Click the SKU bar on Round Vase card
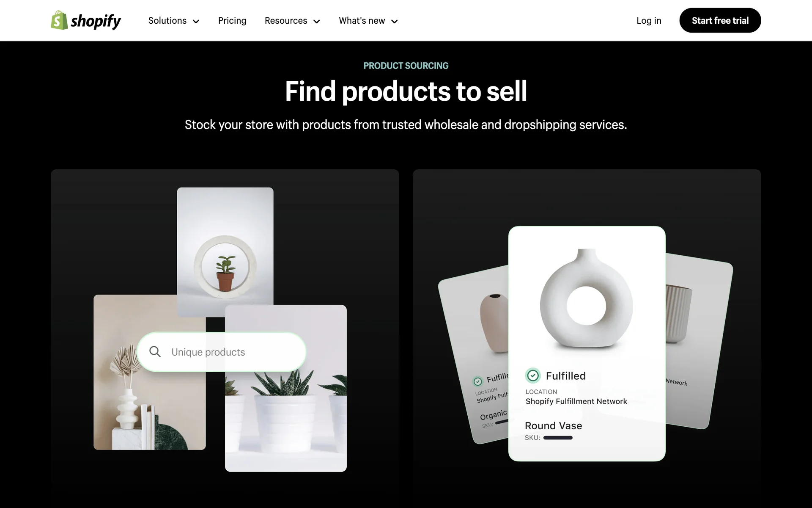 pos(558,438)
